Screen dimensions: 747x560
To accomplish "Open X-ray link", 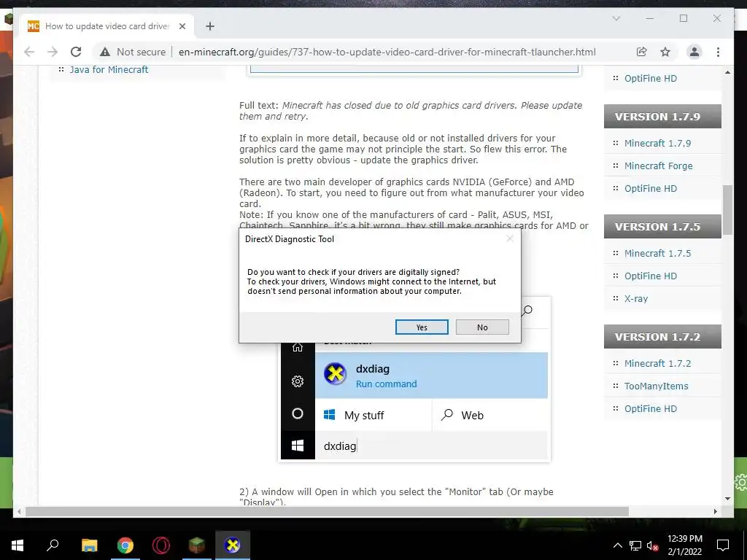I will coord(636,298).
